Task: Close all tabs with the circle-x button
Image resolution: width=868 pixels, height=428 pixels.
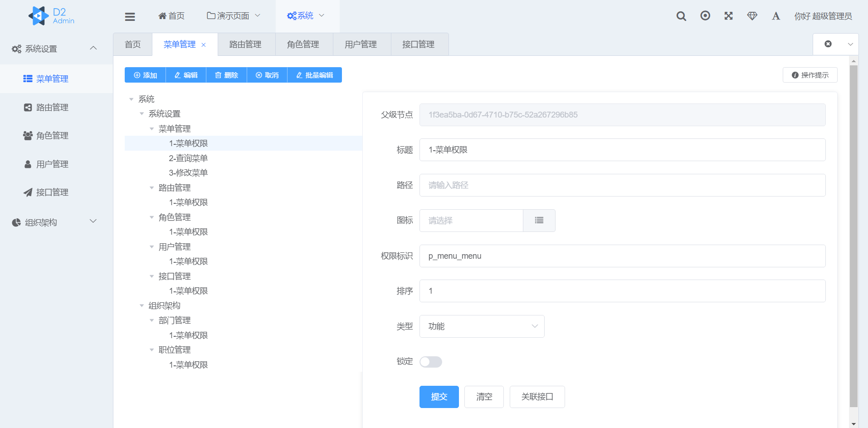Action: coord(828,44)
